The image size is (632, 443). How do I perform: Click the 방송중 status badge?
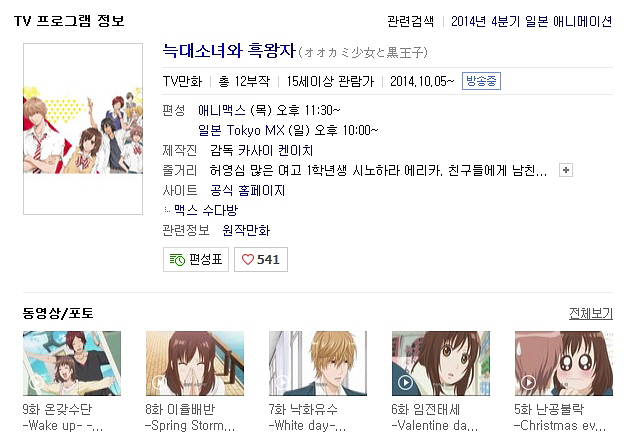tap(481, 81)
